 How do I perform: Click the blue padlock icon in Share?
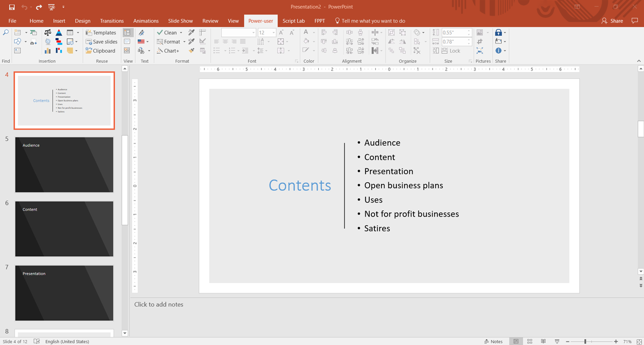(499, 33)
